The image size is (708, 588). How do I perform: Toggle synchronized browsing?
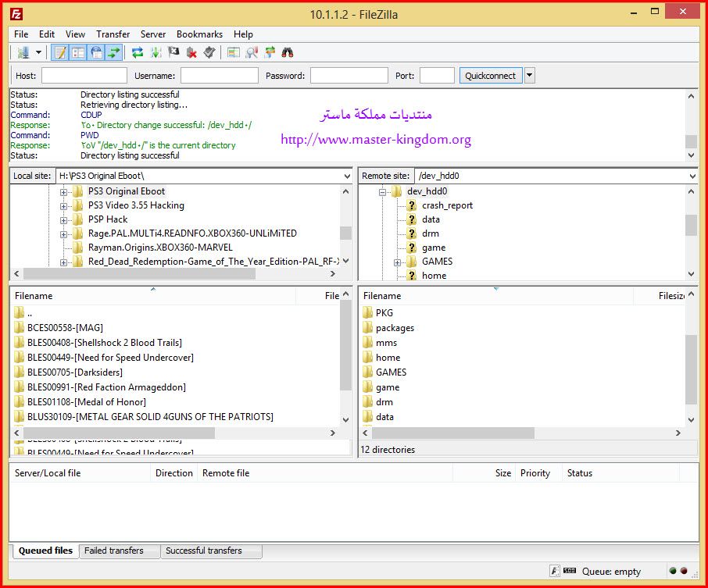tap(270, 53)
